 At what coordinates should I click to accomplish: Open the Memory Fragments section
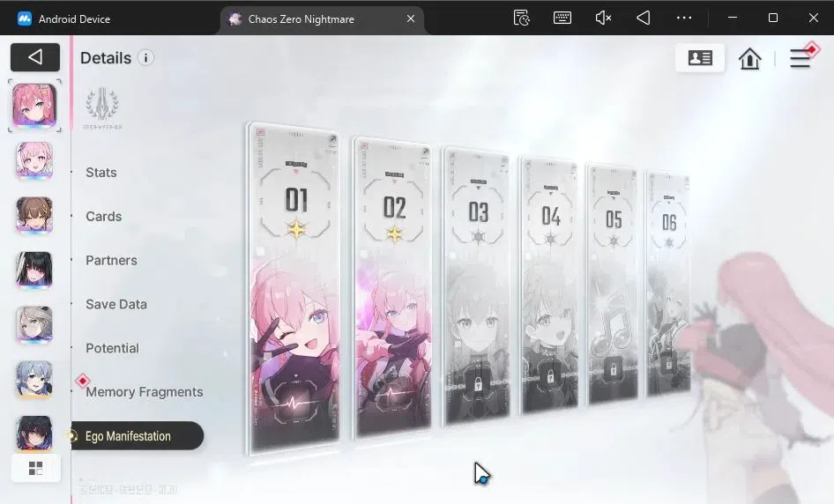pyautogui.click(x=144, y=392)
